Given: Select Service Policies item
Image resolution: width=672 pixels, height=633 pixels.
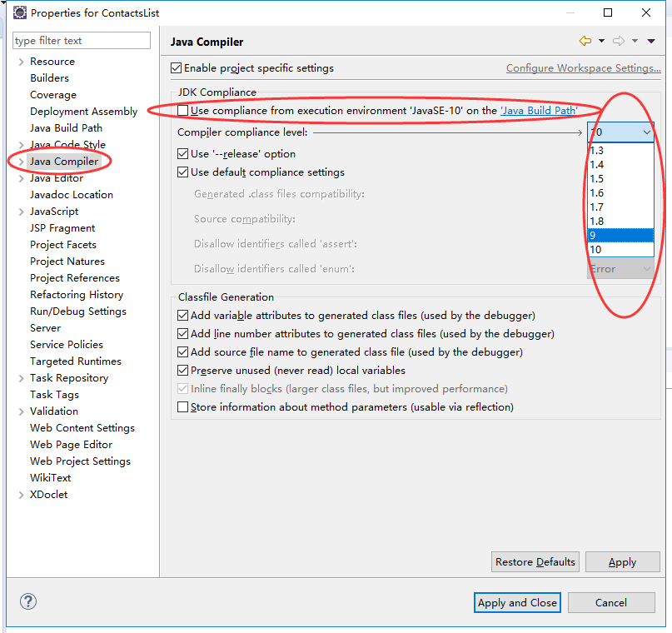Looking at the screenshot, I should (67, 345).
